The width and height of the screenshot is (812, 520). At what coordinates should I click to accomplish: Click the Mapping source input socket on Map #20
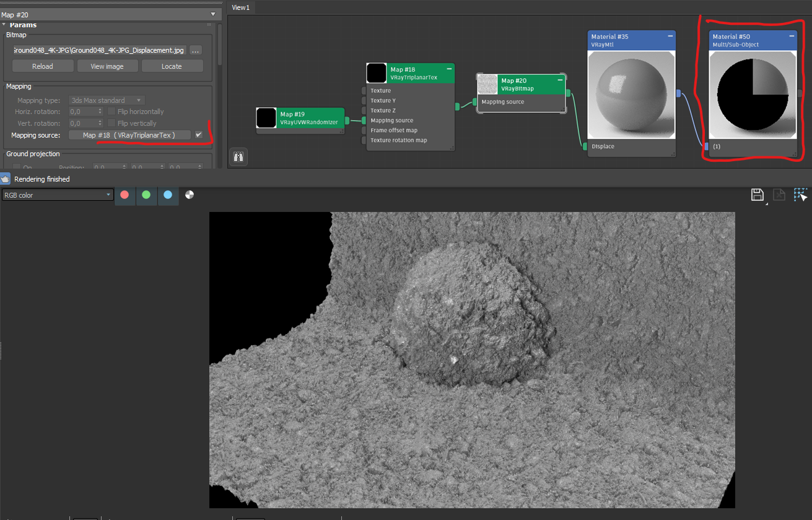point(476,102)
